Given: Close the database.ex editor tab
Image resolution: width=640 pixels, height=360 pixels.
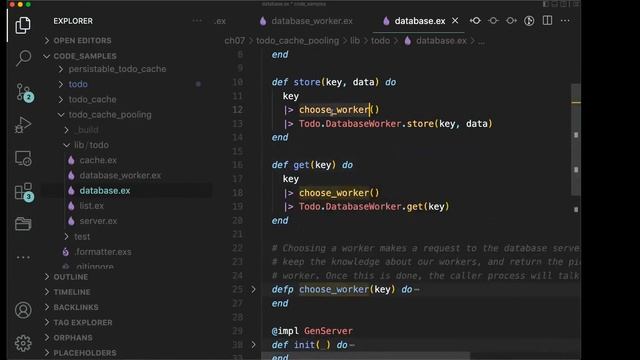Looking at the screenshot, I should coord(455,21).
